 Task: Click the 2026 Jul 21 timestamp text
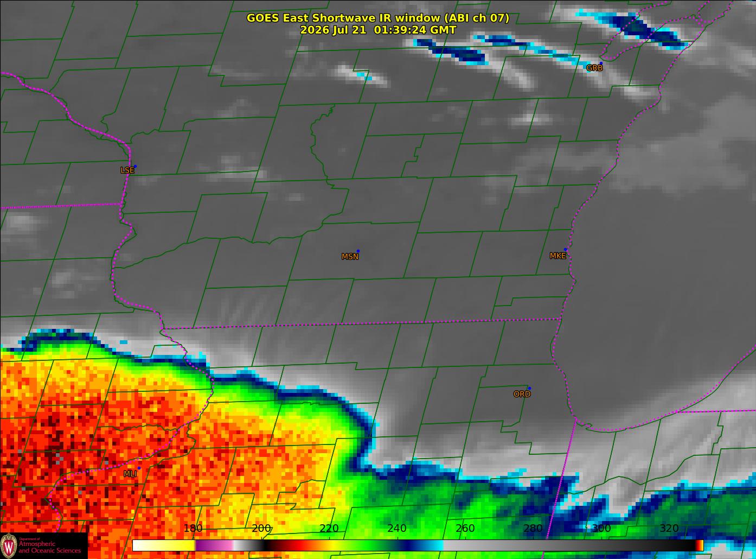(x=378, y=30)
